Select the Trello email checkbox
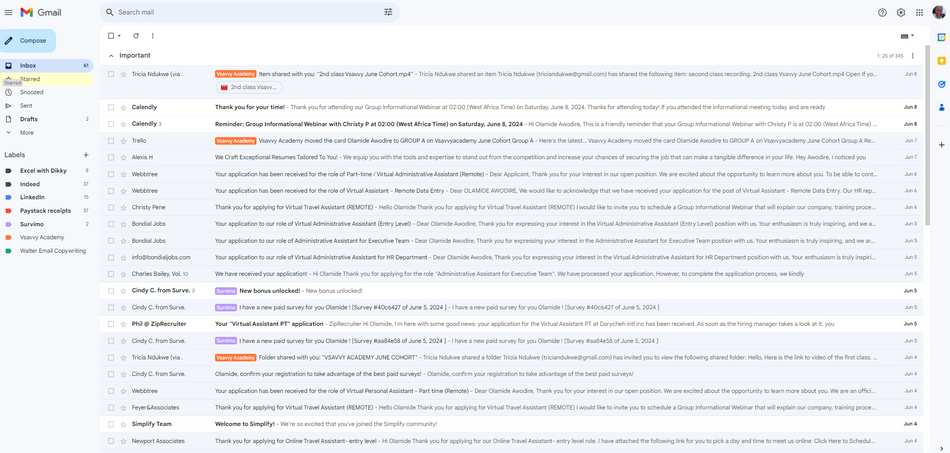950x453 pixels. (111, 141)
